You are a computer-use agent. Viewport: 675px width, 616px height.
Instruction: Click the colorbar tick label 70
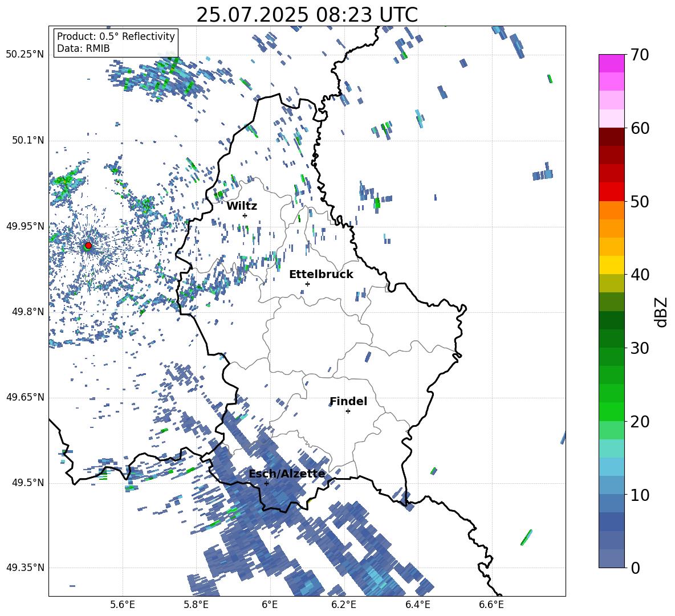coord(640,55)
